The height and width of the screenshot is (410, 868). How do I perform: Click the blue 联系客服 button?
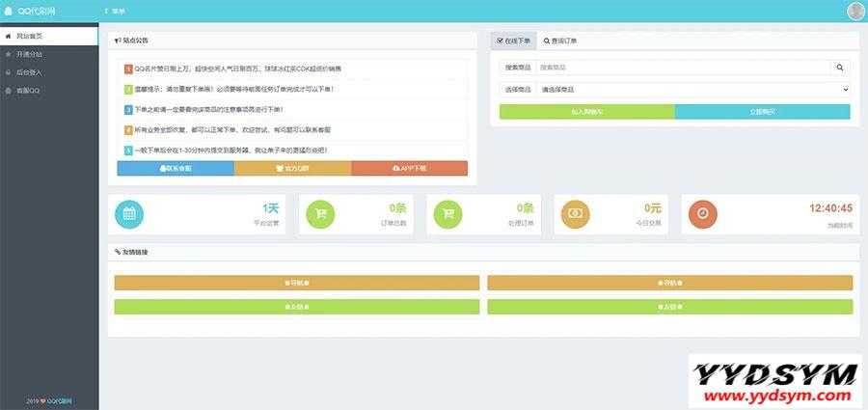click(175, 168)
